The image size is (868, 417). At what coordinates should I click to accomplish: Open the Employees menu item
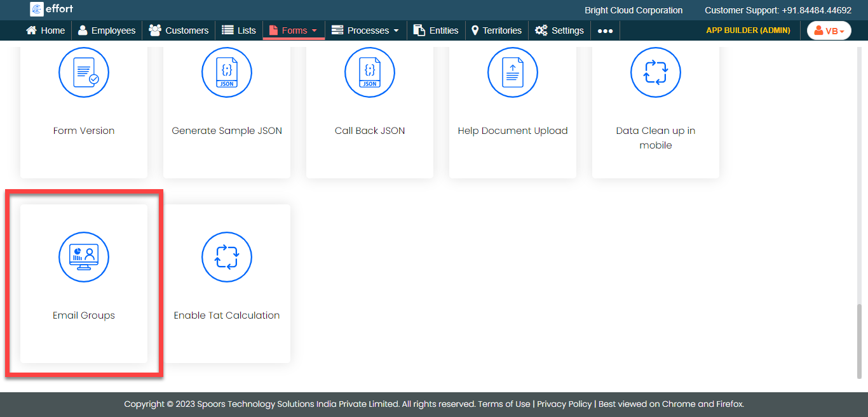[x=107, y=30]
